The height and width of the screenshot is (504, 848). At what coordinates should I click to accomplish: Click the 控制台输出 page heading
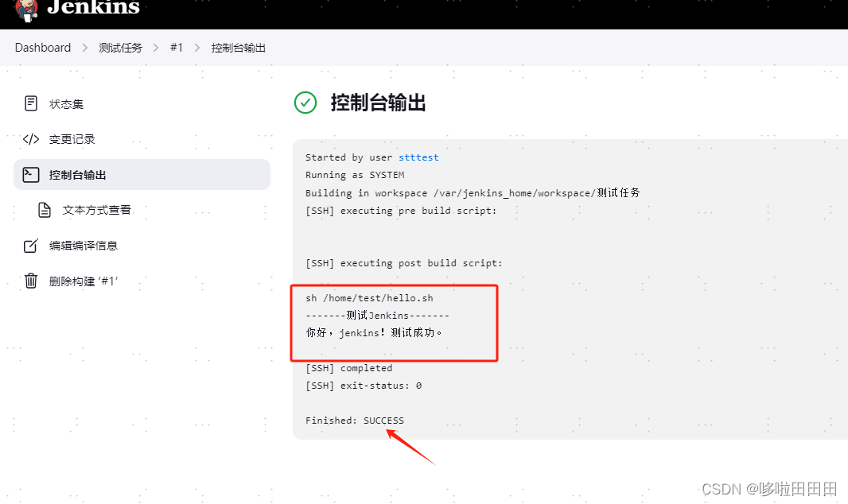point(378,103)
